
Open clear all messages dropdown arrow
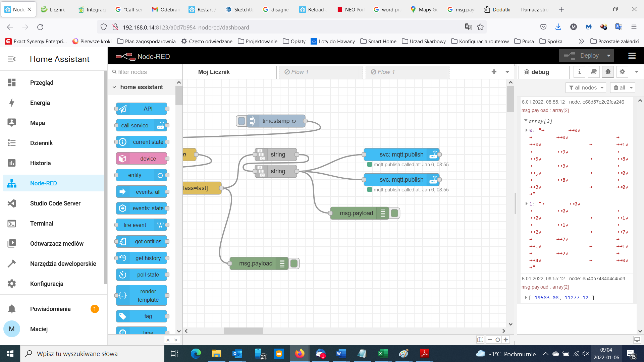coord(631,87)
